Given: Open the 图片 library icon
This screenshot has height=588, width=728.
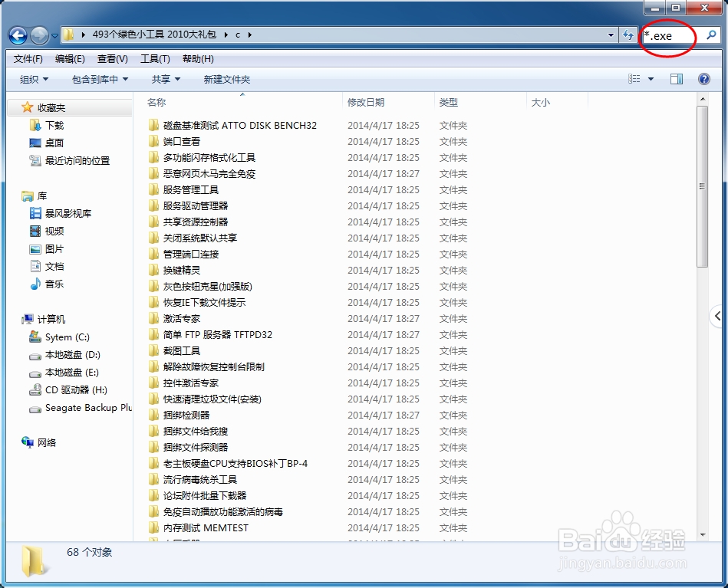Looking at the screenshot, I should pos(35,249).
